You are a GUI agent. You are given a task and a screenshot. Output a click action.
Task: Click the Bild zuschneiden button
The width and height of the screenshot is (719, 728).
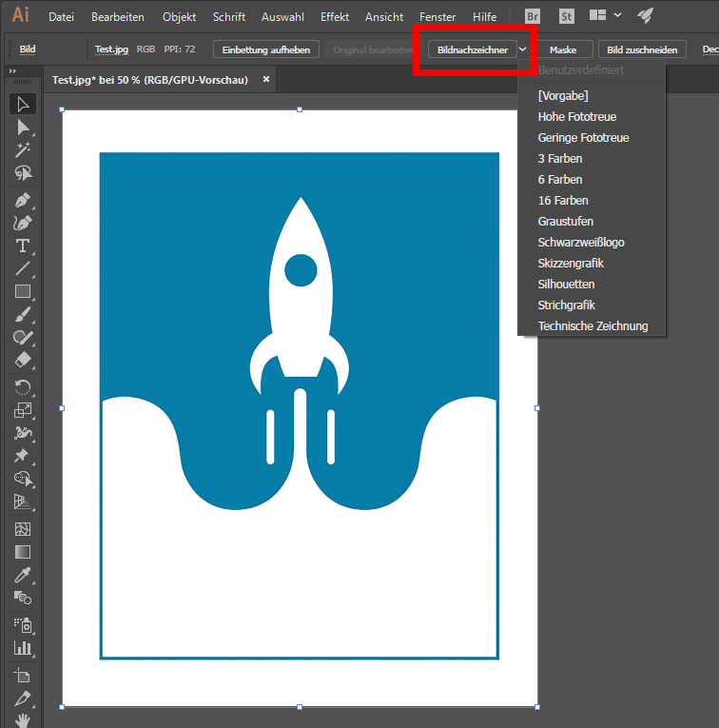click(642, 49)
